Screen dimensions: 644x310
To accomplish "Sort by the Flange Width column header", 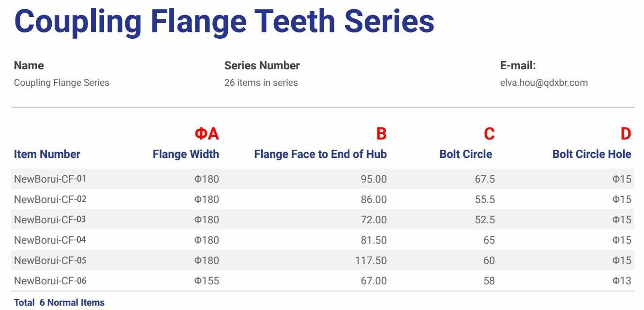I will [x=186, y=155].
